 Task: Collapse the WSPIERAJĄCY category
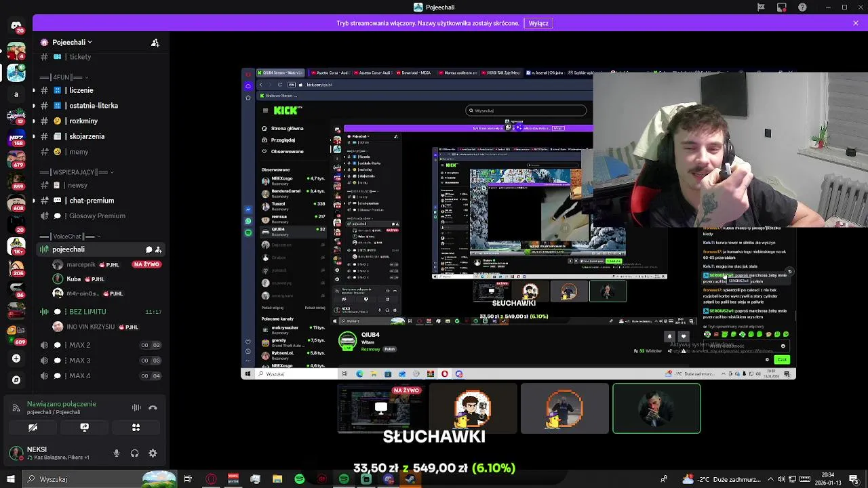pyautogui.click(x=77, y=172)
